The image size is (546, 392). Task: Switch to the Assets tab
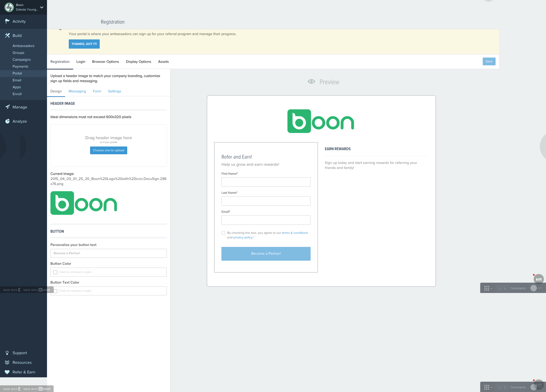click(x=163, y=62)
